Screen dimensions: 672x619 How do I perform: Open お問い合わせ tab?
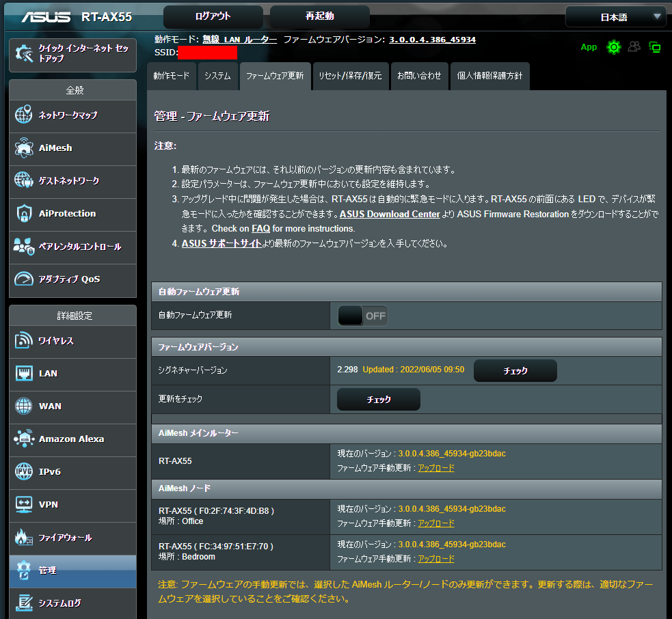tap(419, 76)
